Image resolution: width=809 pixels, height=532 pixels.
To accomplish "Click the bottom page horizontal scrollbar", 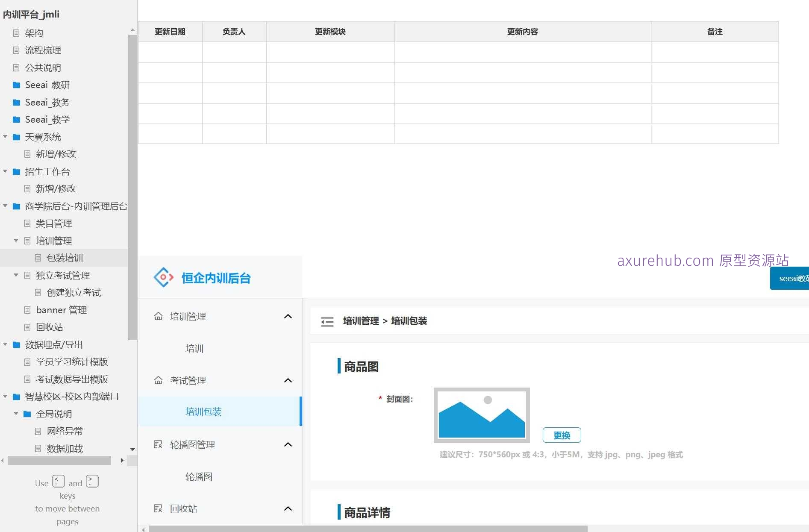I will [368, 529].
